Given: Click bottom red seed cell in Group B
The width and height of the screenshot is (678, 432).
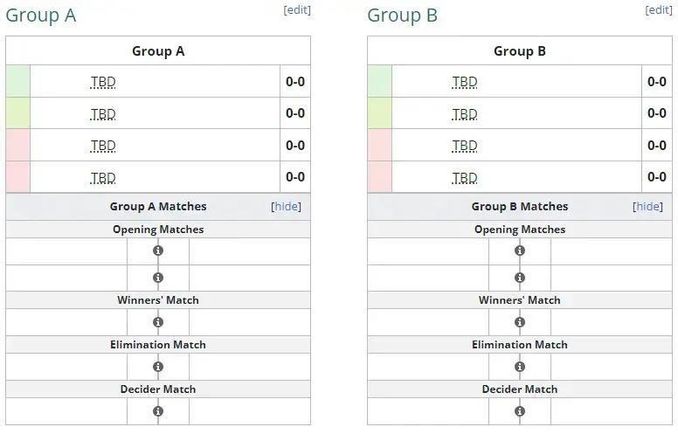Looking at the screenshot, I should (x=380, y=177).
